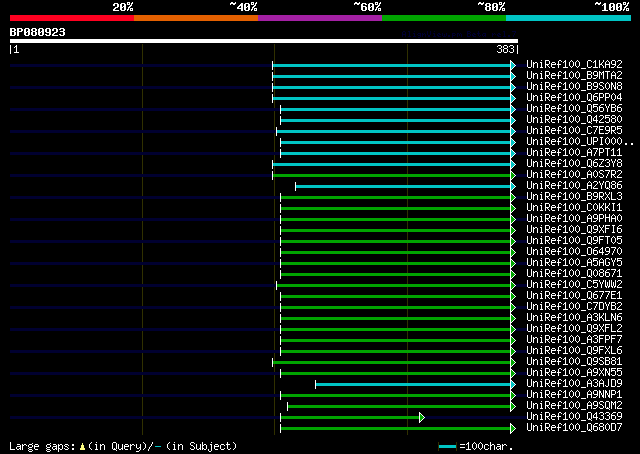This screenshot has height=454, width=640.
Task: Click the arrowhead on the UniRef100_Q677E1 row
Action: tap(513, 296)
